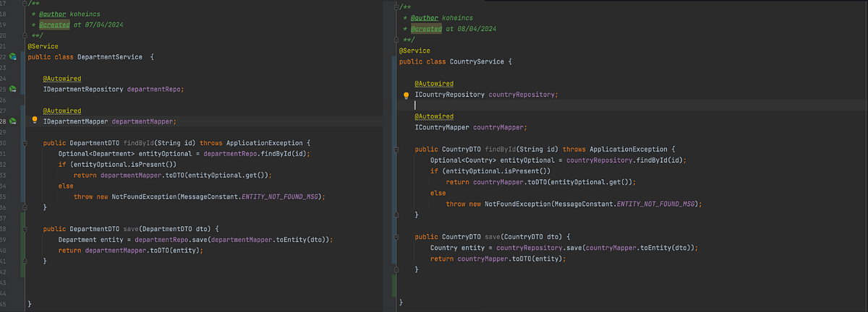The height and width of the screenshot is (312, 868).
Task: Collapse DepartmentDTO findById method fold marker
Action: point(25,143)
